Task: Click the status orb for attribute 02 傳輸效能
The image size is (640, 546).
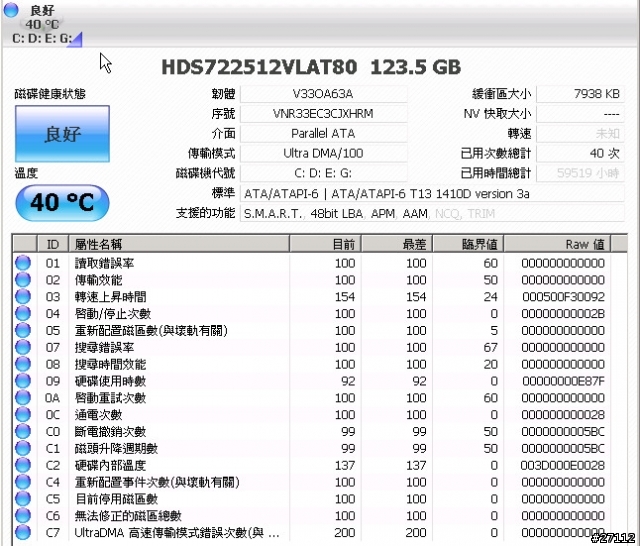Action: pos(23,280)
